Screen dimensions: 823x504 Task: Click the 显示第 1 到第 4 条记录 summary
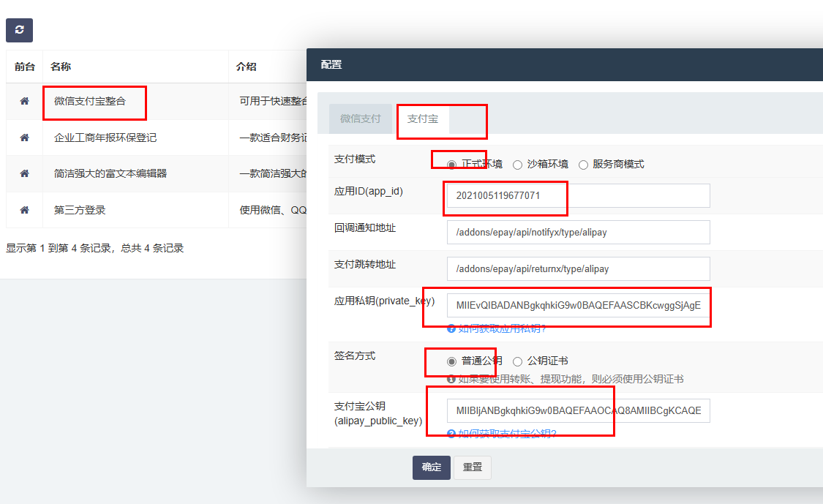point(94,248)
